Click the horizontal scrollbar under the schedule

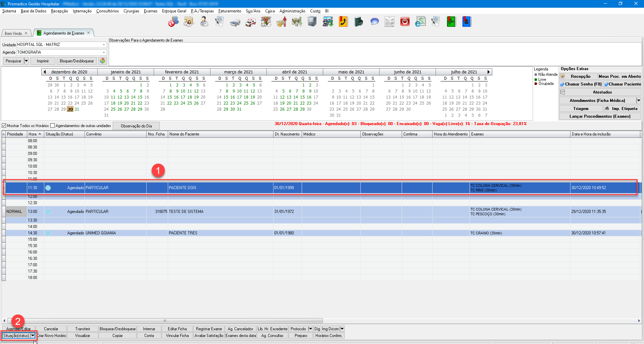[164, 321]
